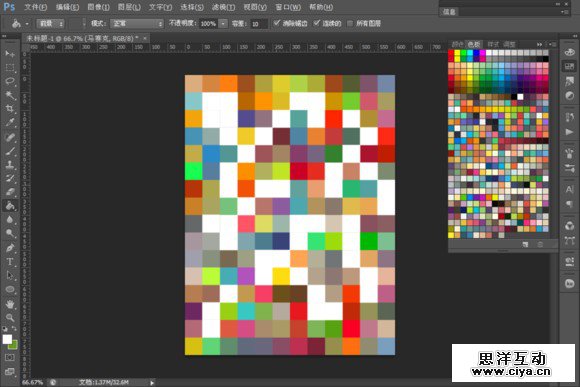Screen dimensions: 580x387
Task: Switch to the 颜色 panel tab
Action: (x=457, y=44)
